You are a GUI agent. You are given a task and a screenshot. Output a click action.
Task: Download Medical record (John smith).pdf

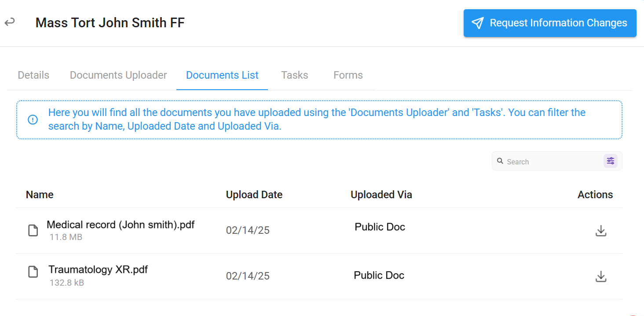coord(601,231)
